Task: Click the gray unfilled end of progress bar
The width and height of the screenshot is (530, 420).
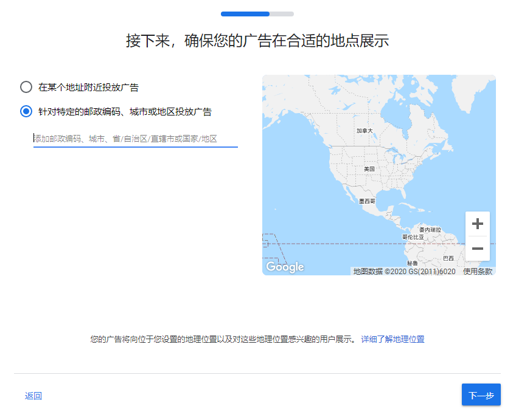Action: click(282, 13)
